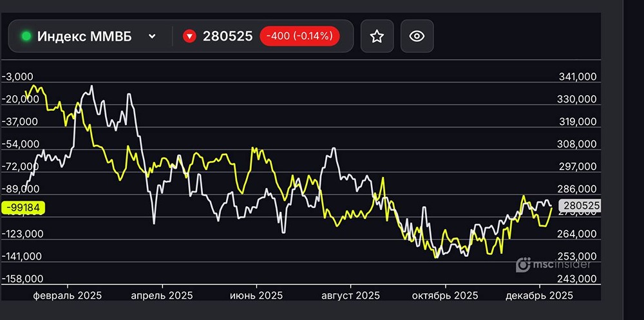644x320 pixels.
Task: Click the -123,000 left axis value
Action: coord(22,234)
